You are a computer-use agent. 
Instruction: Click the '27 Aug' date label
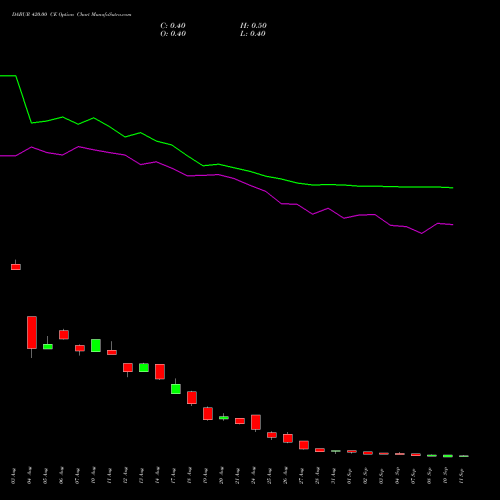click(302, 476)
